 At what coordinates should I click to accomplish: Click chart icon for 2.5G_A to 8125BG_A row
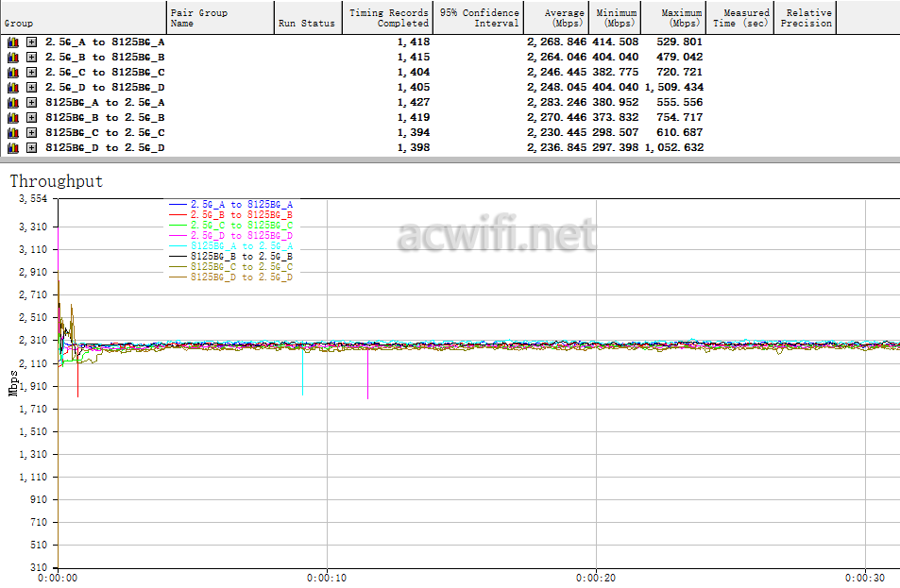pyautogui.click(x=13, y=42)
